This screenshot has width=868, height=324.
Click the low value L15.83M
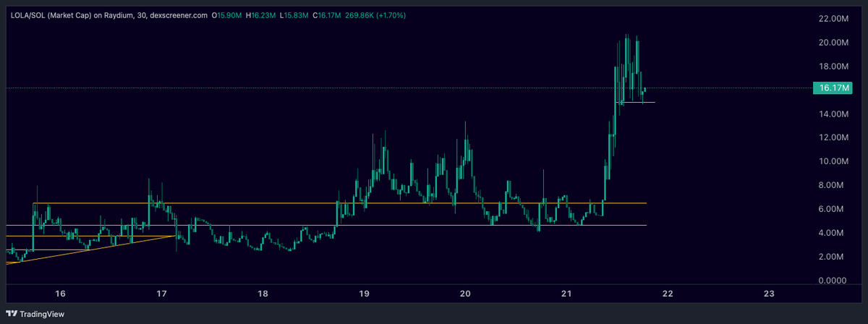294,14
